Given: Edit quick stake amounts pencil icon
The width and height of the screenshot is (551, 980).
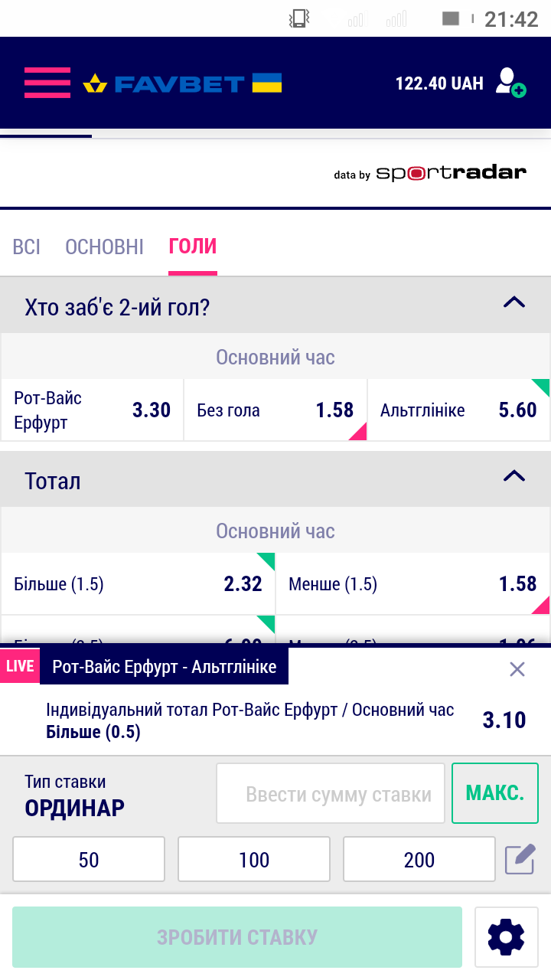Looking at the screenshot, I should 520,859.
